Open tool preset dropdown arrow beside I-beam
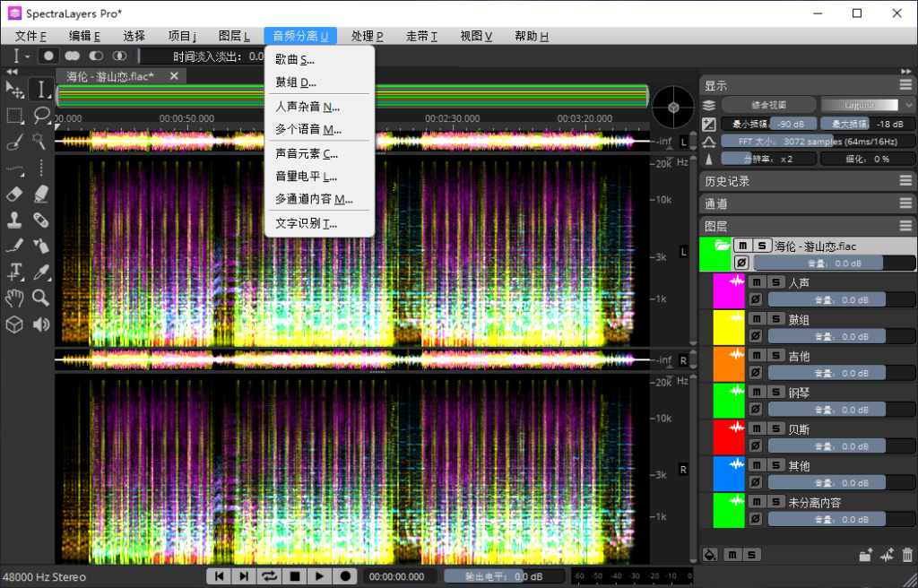Viewport: 918px width, 588px height. coord(28,56)
